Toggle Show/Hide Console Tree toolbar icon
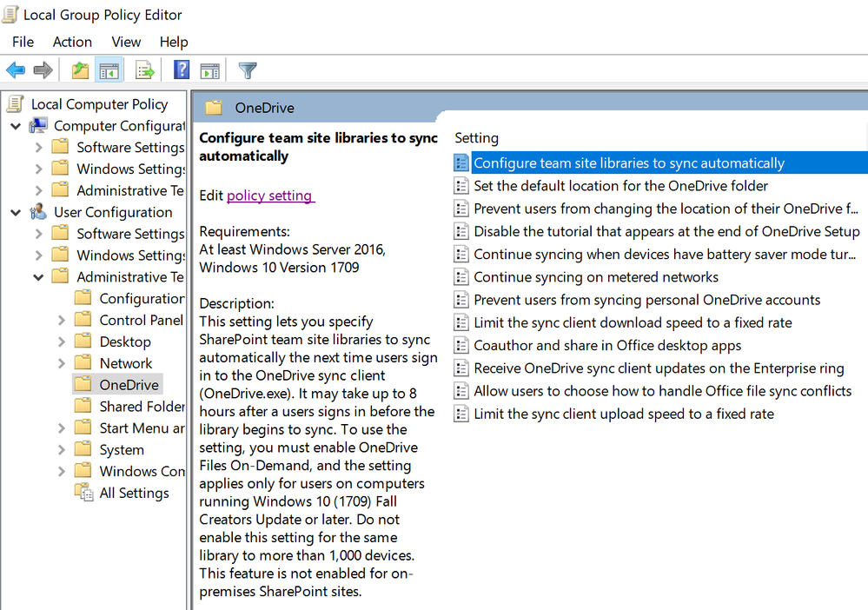Image resolution: width=868 pixels, height=610 pixels. pos(109,70)
